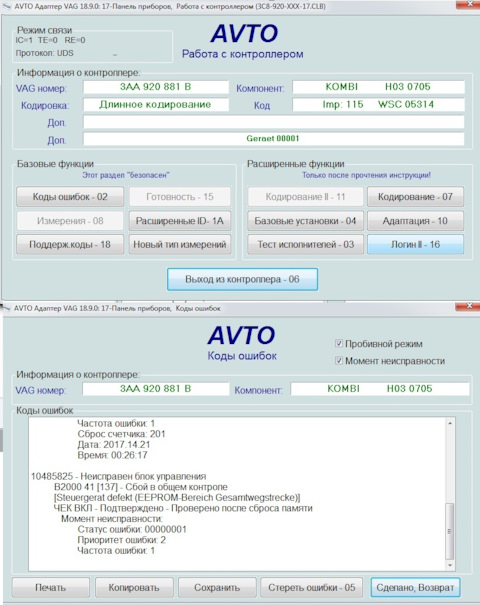Image resolution: width=480 pixels, height=605 pixels.
Task: Toggle Момент неисправности checkbox
Action: [x=339, y=361]
